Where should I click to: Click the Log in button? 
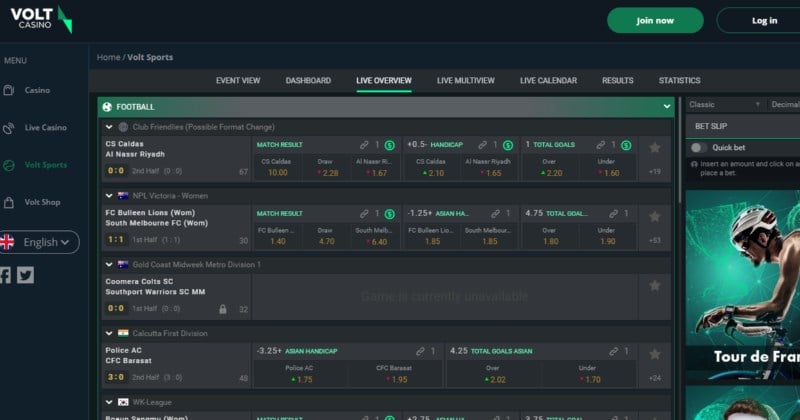[x=759, y=20]
